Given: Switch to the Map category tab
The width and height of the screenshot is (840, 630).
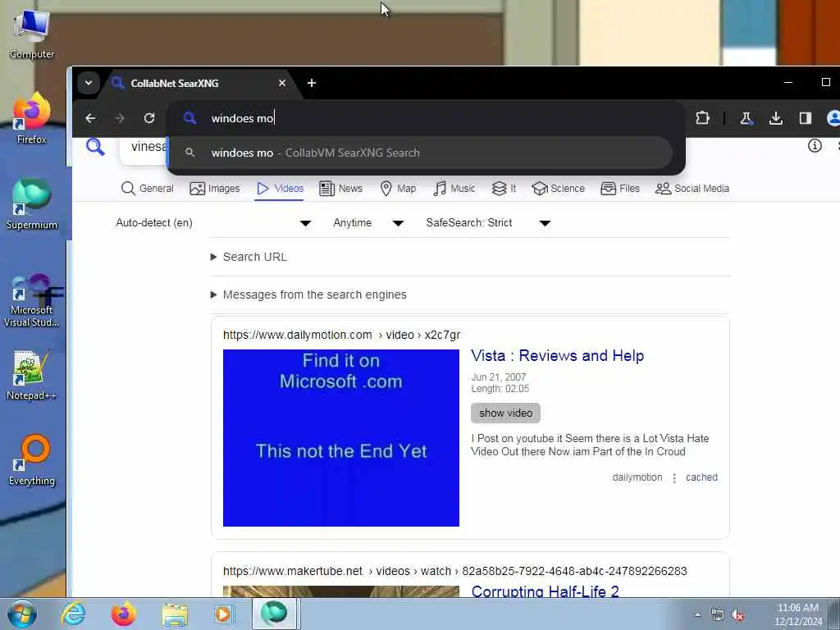Looking at the screenshot, I should click(x=398, y=189).
